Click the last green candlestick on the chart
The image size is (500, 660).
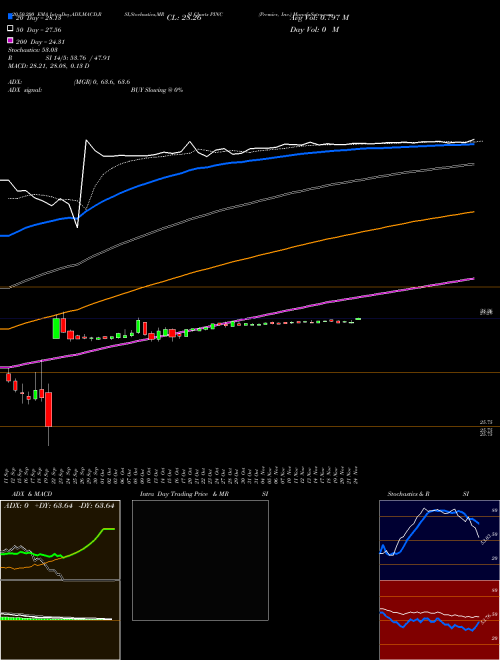coord(358,319)
